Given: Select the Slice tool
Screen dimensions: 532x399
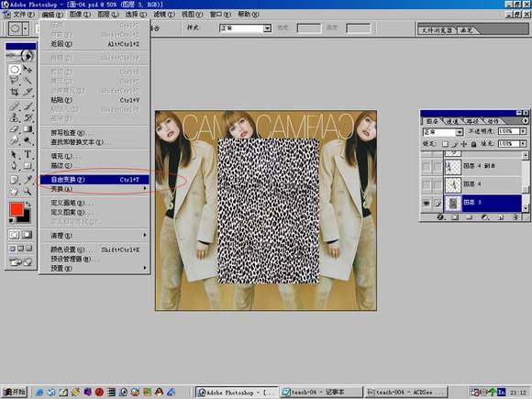Looking at the screenshot, I should pyautogui.click(x=28, y=92).
